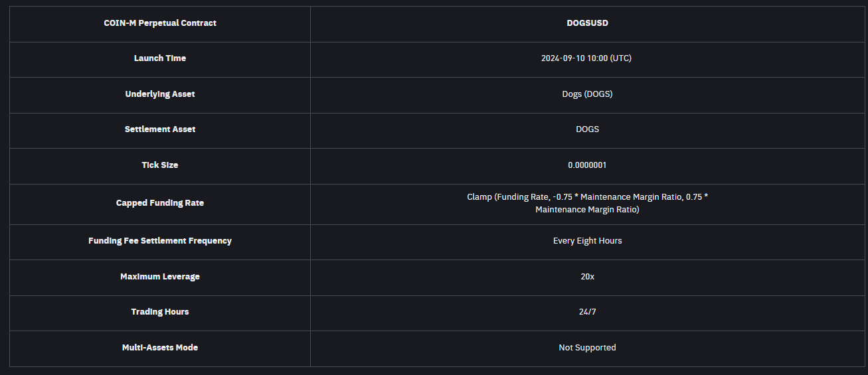Click the Every Eight Hours value
868x375 pixels.
tap(587, 241)
